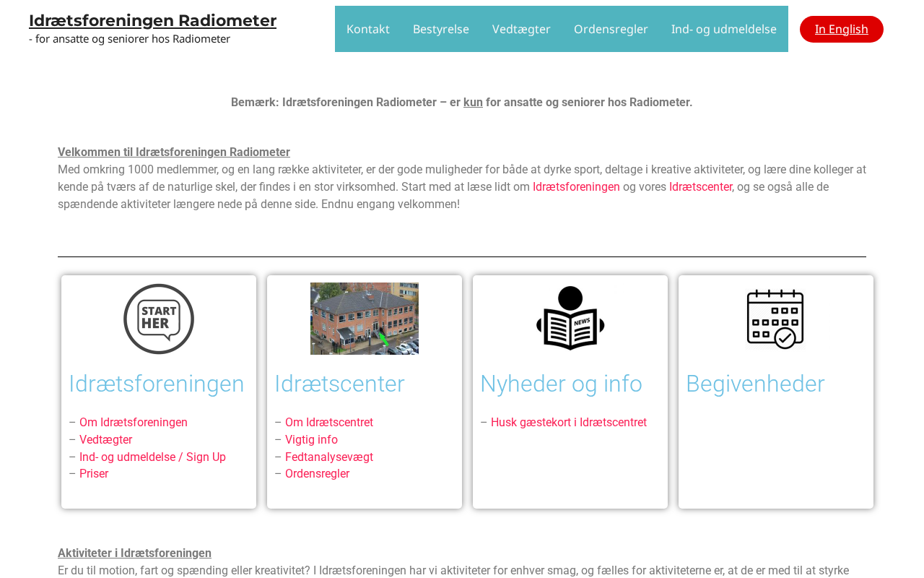Click the 'Begivenheder' card heading
Viewport: 924px width, 578px height.
[x=755, y=384]
